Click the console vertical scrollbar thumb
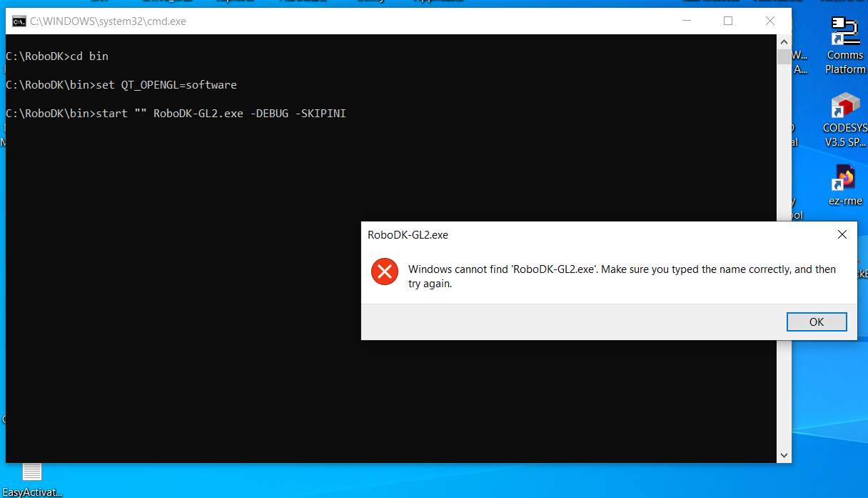 tap(784, 56)
